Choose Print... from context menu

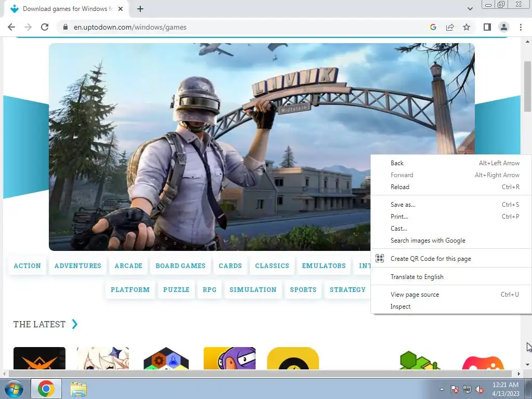point(451,217)
